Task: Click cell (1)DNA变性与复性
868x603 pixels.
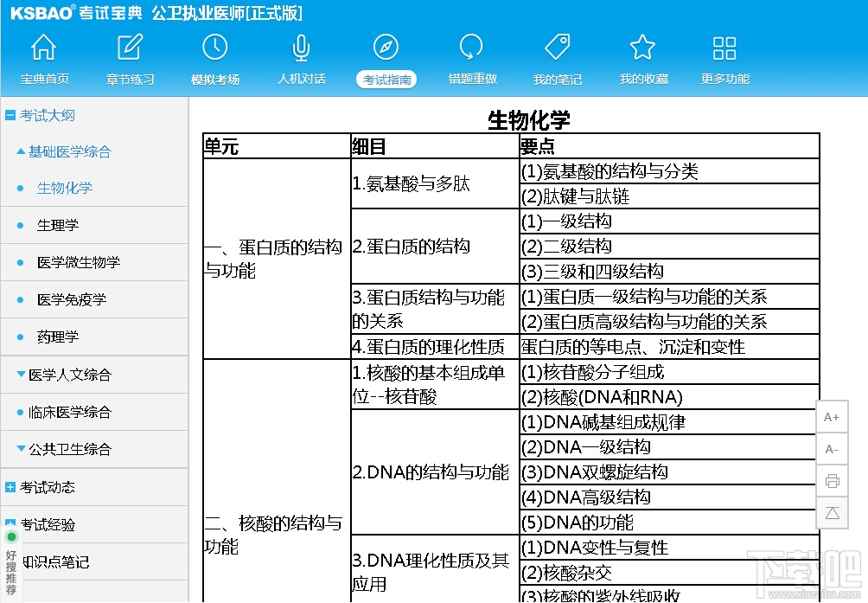Action: click(669, 547)
